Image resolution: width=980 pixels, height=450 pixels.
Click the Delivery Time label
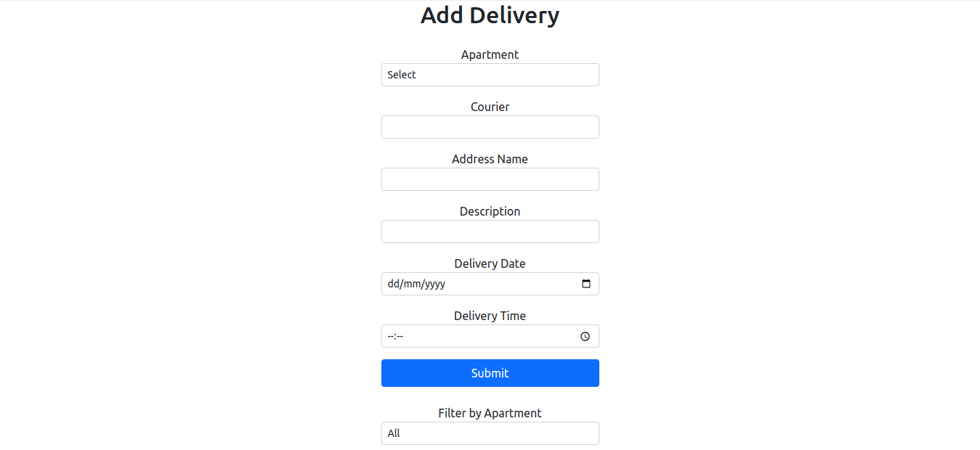[490, 316]
